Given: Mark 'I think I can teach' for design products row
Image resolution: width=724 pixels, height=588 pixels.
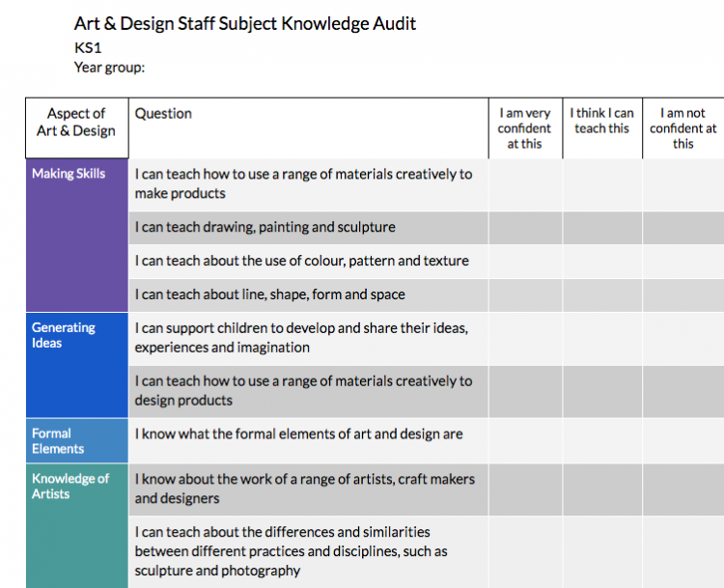Looking at the screenshot, I should tap(602, 392).
